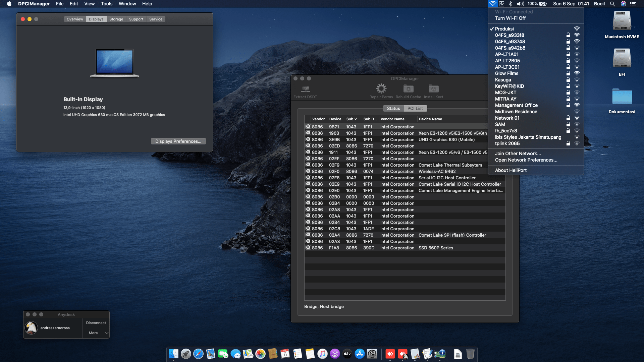Screen dimensions: 644x362
Task: Select the Comet Lake SPI (flash) Controller row
Action: [405, 235]
